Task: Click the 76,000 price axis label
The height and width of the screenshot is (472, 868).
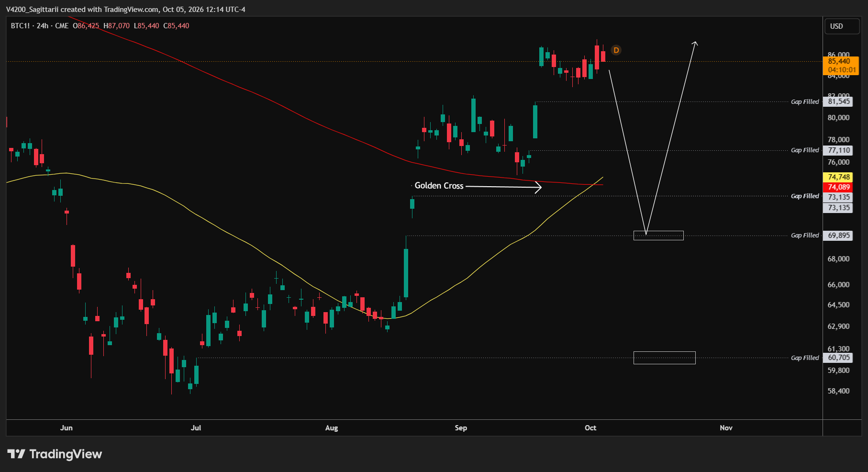Action: pos(838,162)
